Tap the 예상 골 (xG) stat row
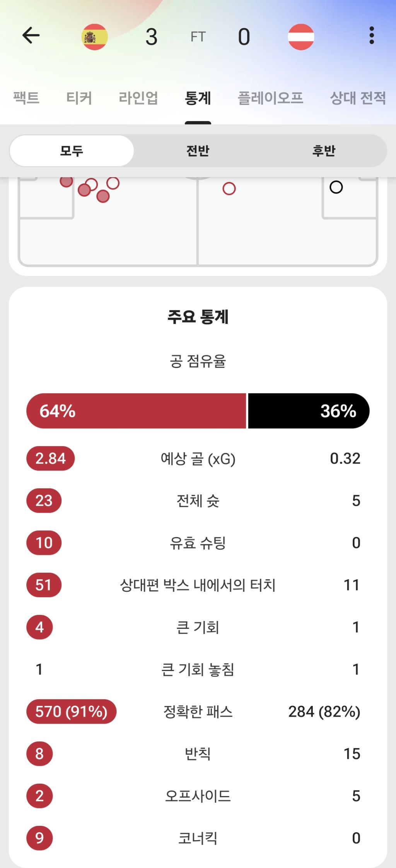Screen dimensions: 396x868 (198, 459)
